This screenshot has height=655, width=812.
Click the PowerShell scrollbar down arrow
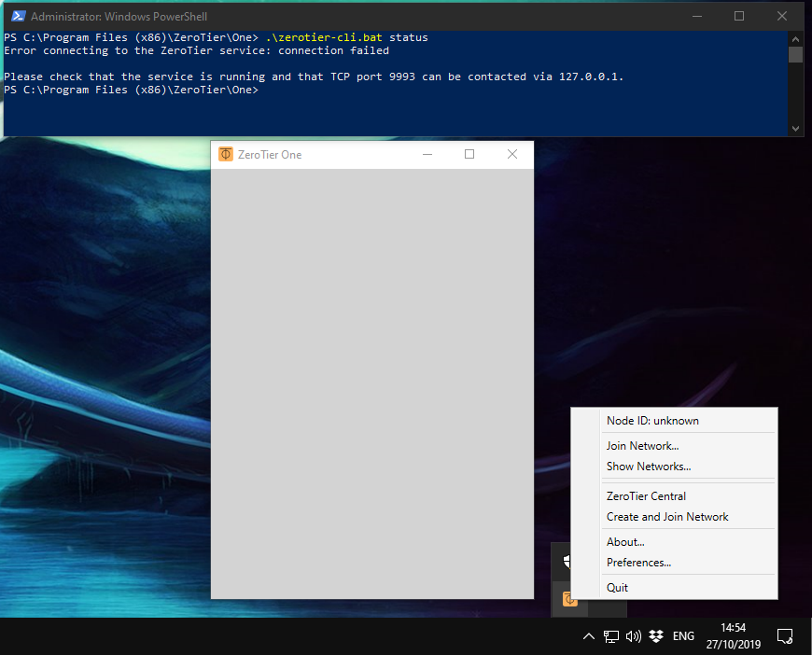point(795,129)
